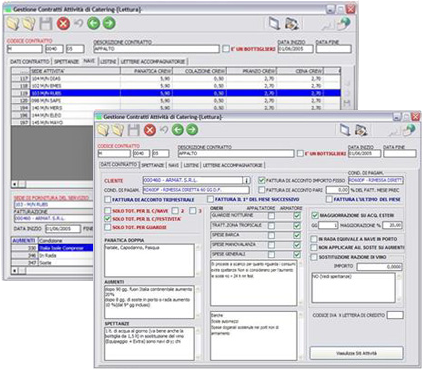Click the green forward arrow in front toolbar
The image size is (422, 369).
pos(192,130)
